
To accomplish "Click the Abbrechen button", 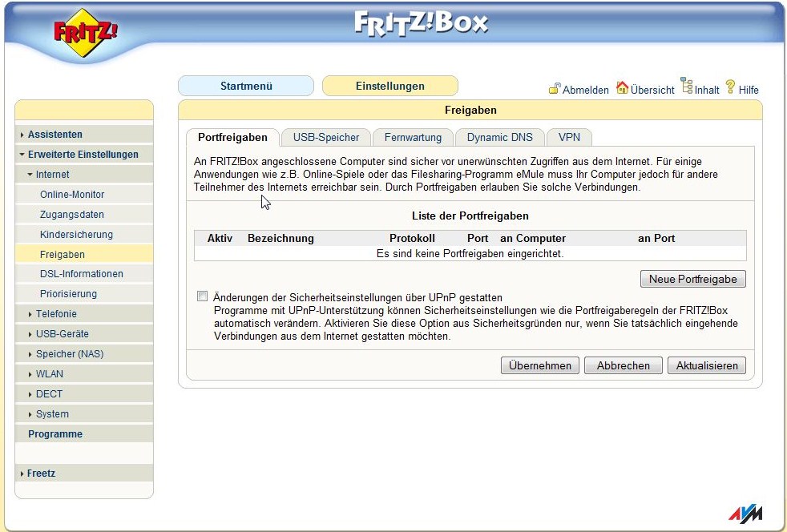I will [624, 365].
